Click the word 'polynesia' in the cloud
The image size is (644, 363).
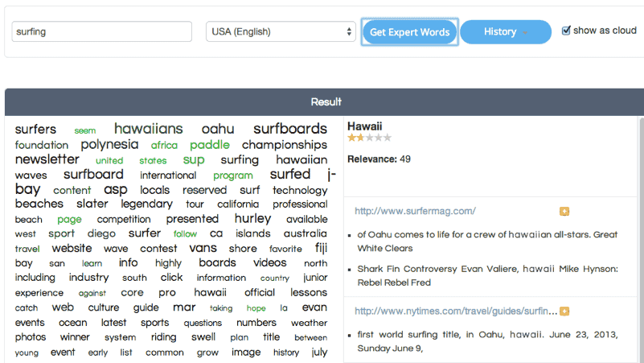click(109, 145)
